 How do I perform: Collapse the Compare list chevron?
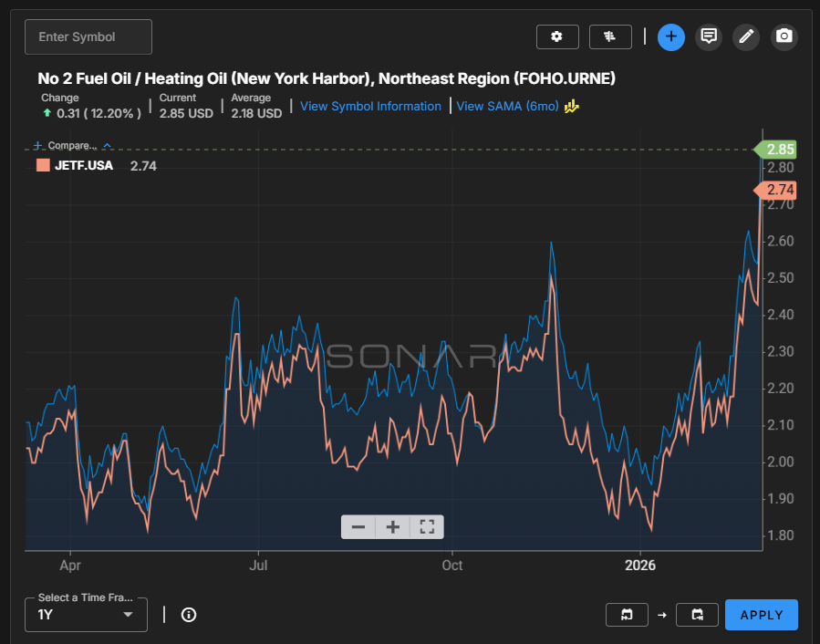coord(108,145)
